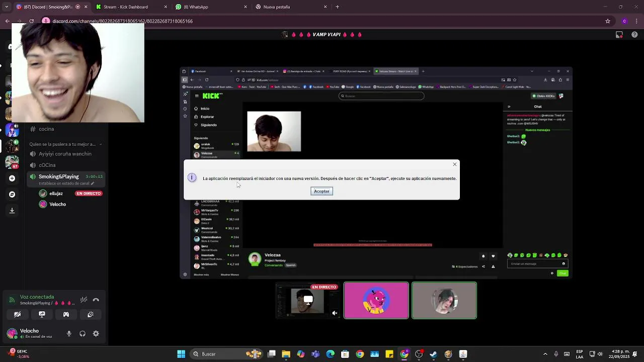Select the live stream thumbnail tile
This screenshot has width=644, height=362.
[x=308, y=300]
